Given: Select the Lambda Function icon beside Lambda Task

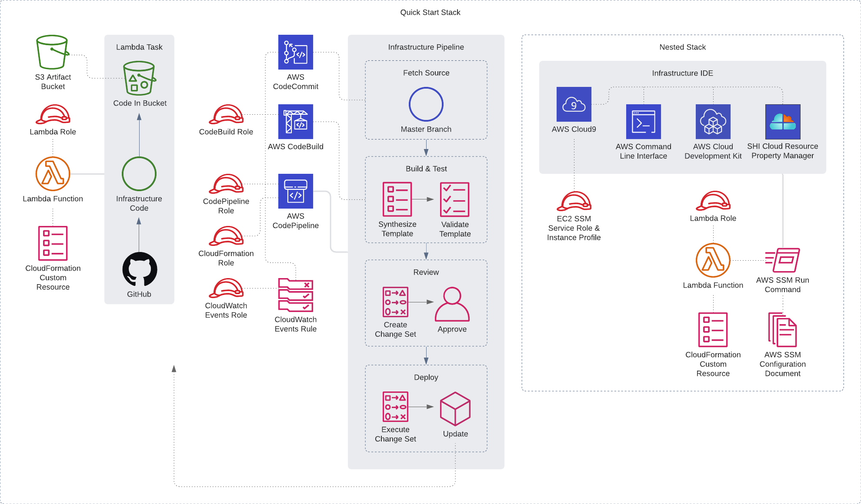Looking at the screenshot, I should click(53, 174).
